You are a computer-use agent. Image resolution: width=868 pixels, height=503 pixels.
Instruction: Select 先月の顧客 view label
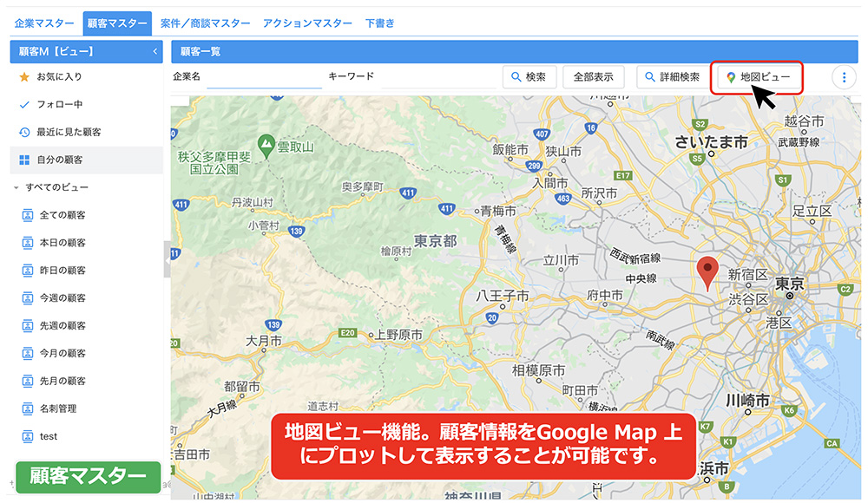click(62, 382)
